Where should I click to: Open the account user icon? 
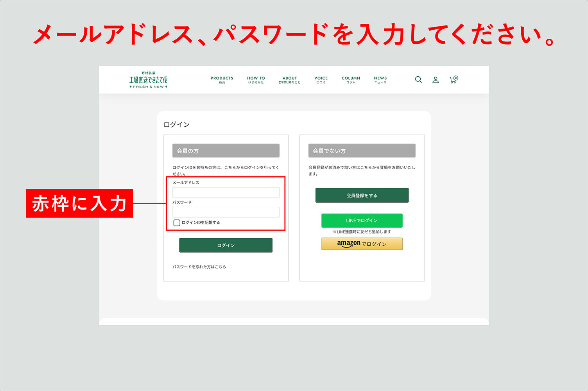(x=436, y=80)
